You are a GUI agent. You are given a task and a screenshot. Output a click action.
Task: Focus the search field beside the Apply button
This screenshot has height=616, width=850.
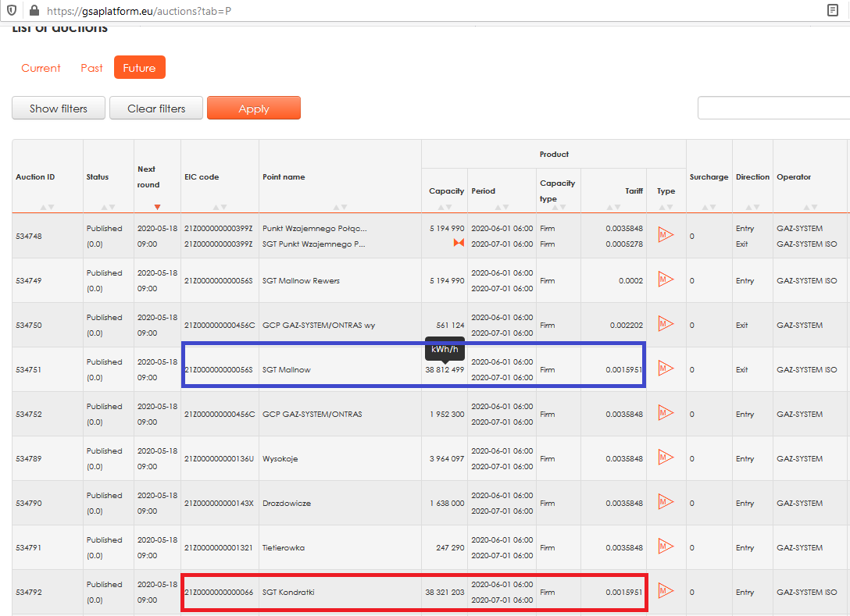[773, 108]
